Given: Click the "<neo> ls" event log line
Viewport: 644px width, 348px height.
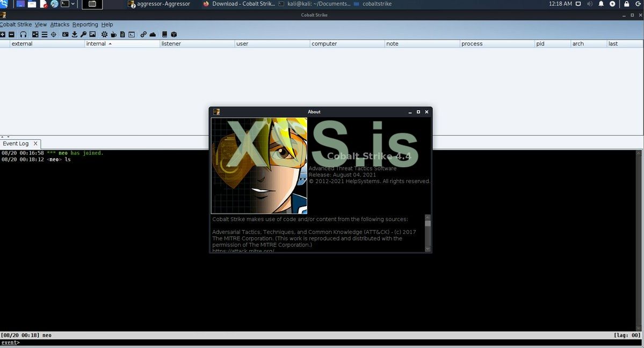Looking at the screenshot, I should 36,160.
